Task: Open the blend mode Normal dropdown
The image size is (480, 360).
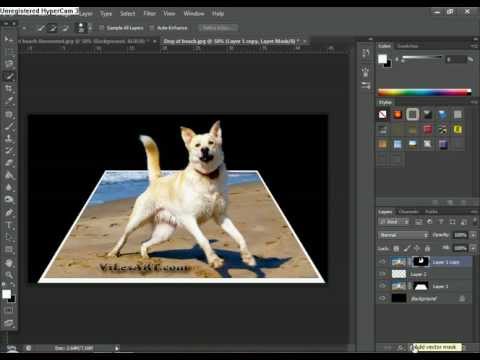Action: [403, 235]
